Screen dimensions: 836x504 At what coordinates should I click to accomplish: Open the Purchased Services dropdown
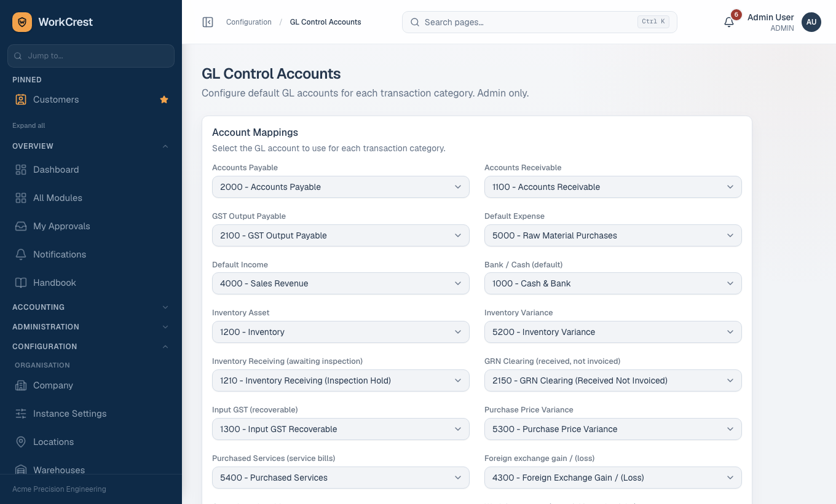tap(341, 478)
